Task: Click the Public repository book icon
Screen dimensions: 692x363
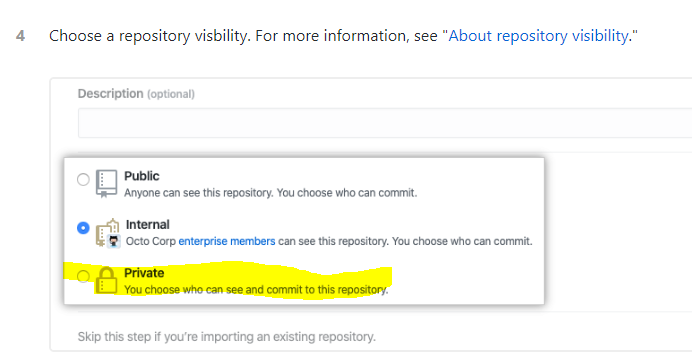Action: (x=106, y=183)
